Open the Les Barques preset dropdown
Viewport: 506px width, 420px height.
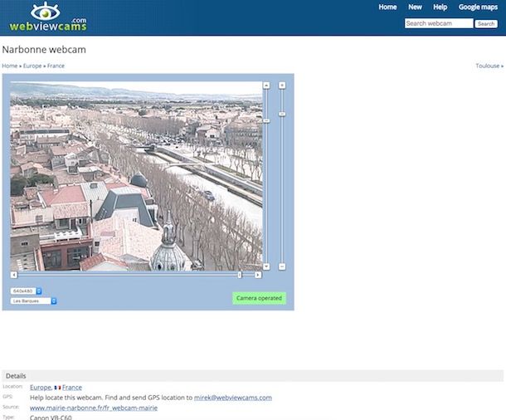(33, 301)
